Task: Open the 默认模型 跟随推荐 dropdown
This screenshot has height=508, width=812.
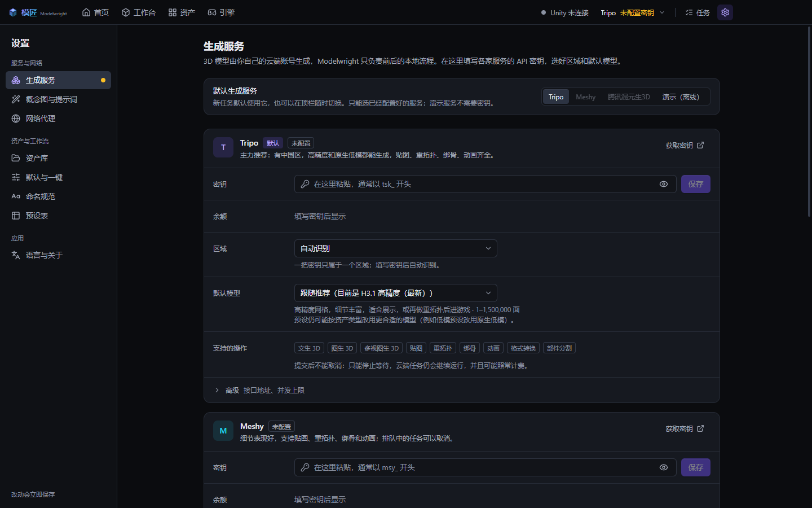Action: pyautogui.click(x=395, y=293)
